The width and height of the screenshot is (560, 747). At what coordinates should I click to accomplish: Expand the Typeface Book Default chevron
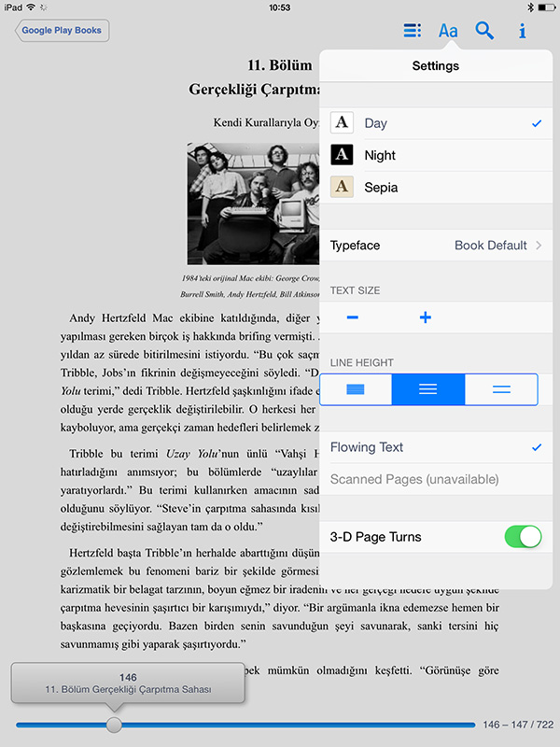pyautogui.click(x=539, y=246)
